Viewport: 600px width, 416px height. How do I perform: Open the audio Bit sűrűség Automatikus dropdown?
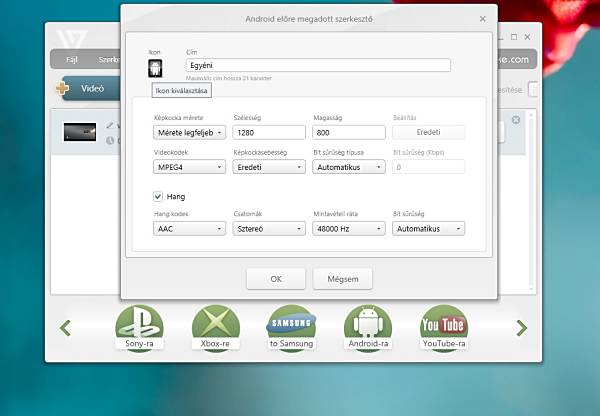point(428,228)
